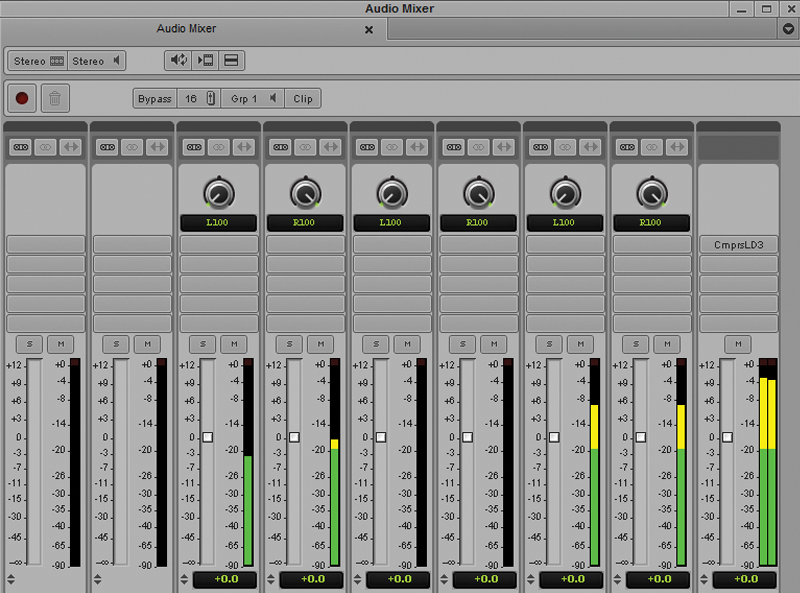Viewport: 800px width, 593px height.
Task: Open the Stereo monitor output selector with speaker
Action: pyautogui.click(x=96, y=61)
